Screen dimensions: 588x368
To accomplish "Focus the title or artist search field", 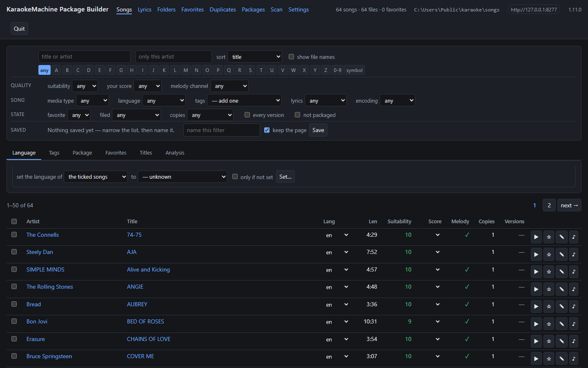I will point(85,56).
